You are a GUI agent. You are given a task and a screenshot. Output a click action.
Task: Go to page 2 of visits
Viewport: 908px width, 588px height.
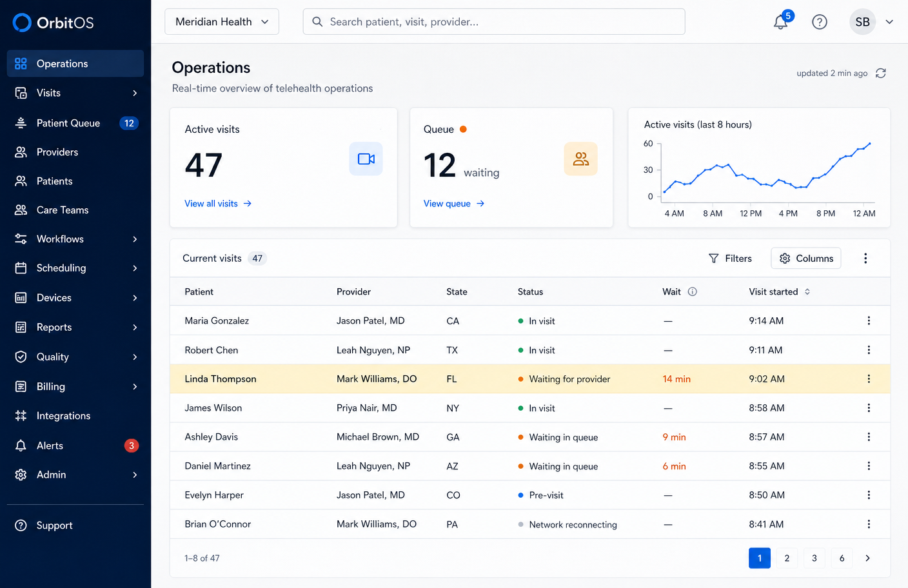point(787,558)
